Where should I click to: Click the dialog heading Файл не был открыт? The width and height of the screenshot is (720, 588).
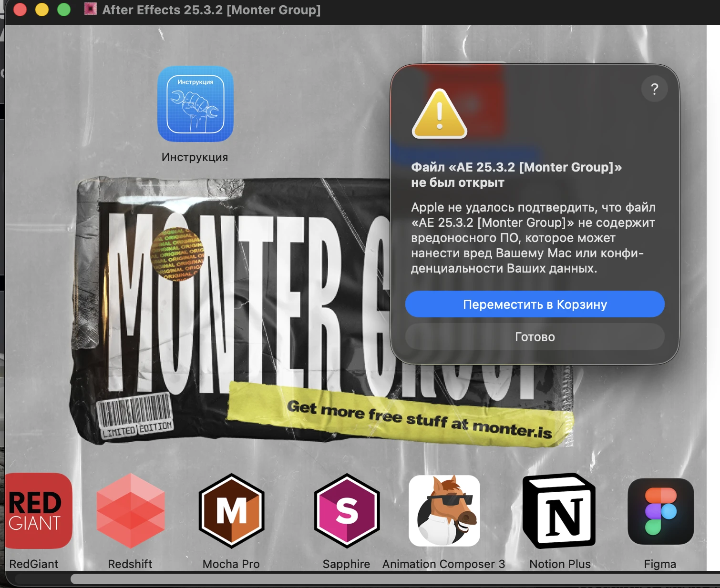coord(516,174)
